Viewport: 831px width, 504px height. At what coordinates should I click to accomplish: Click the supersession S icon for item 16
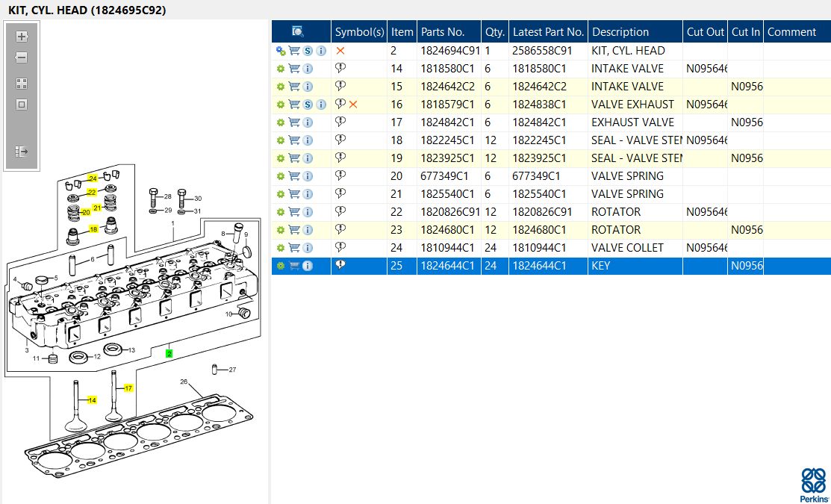point(308,105)
